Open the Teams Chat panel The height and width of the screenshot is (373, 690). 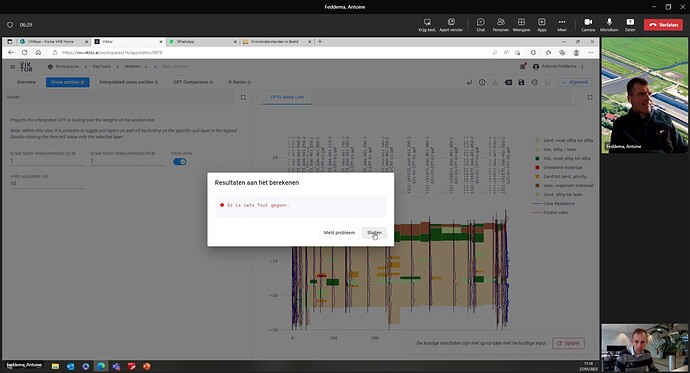481,25
